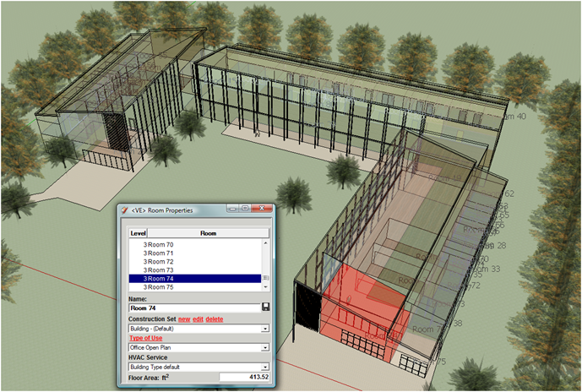
Task: Choose Room 73 from the room list
Action: (160, 269)
